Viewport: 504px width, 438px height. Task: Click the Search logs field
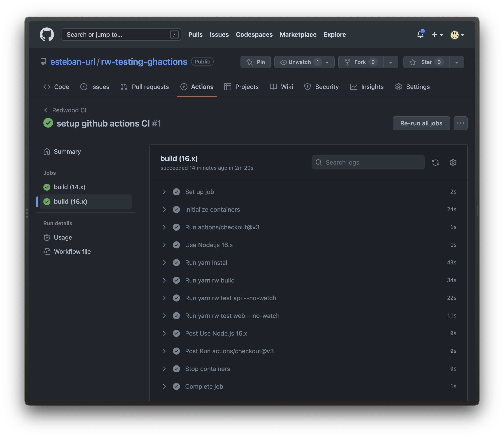368,162
